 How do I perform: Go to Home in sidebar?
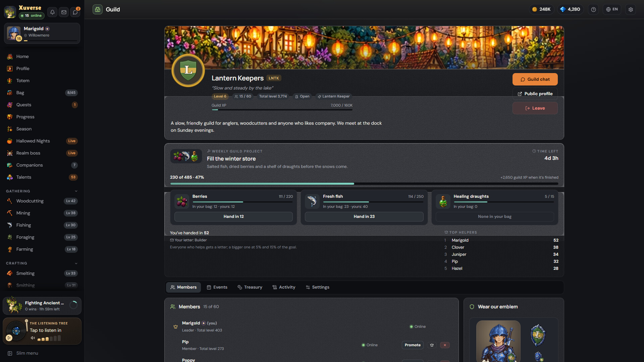tap(42, 57)
